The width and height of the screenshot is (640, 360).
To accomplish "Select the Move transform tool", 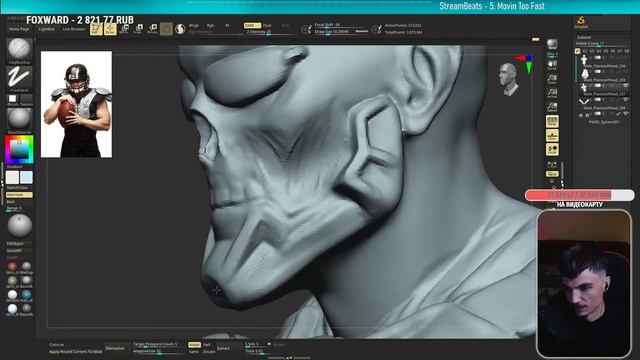I will coord(124,29).
